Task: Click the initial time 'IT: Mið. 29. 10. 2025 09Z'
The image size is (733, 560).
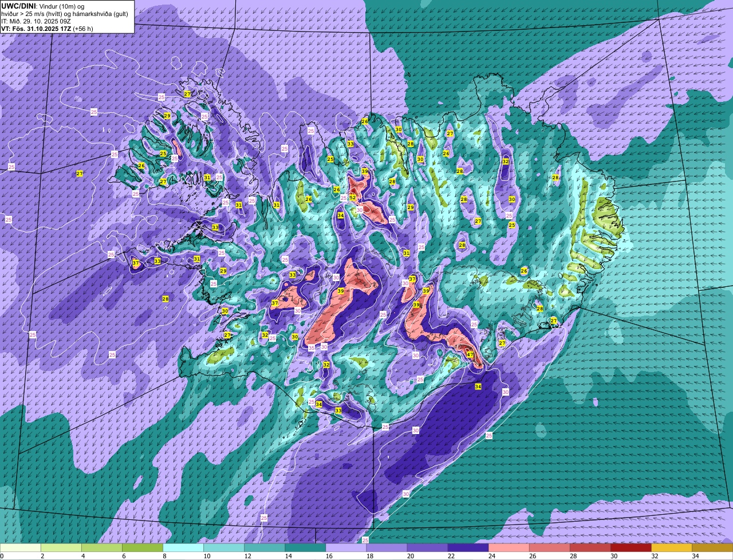Action: click(36, 21)
